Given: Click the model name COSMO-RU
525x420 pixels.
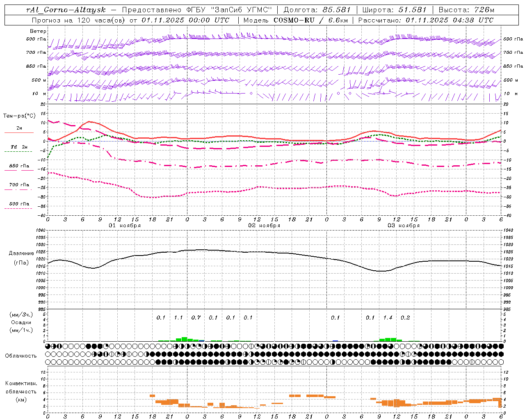Looking at the screenshot, I should tap(294, 20).
